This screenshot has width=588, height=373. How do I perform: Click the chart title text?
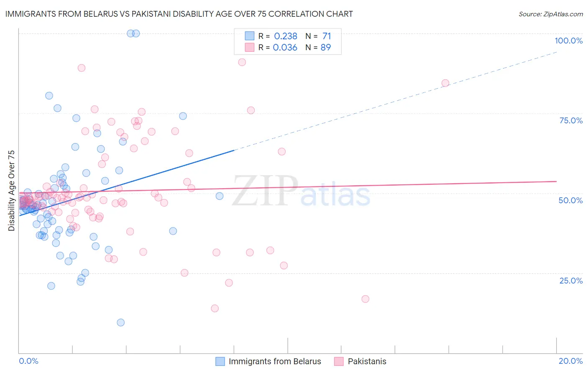click(x=179, y=14)
